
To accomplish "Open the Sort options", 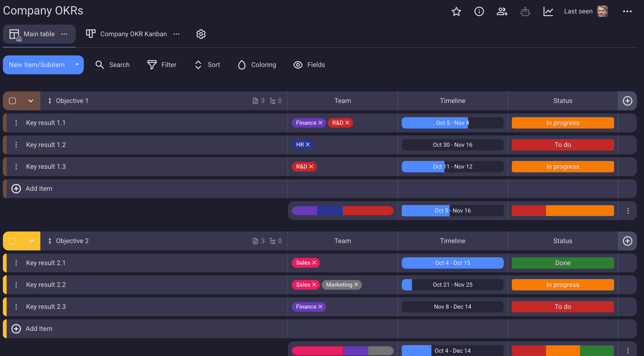I will click(x=207, y=64).
